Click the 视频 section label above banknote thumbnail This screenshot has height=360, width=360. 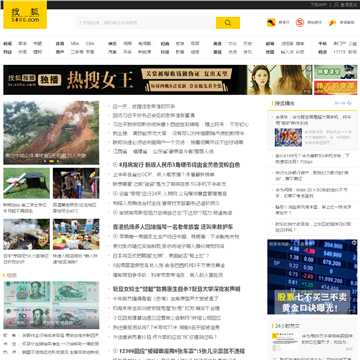[x=12, y=275]
